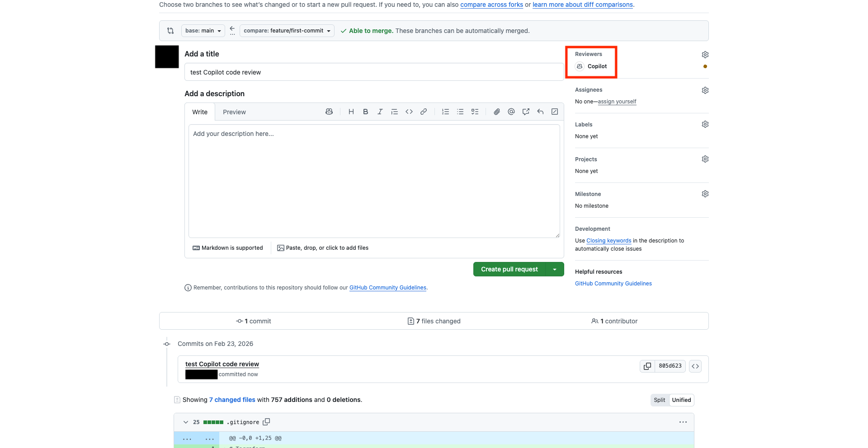Open compare: feature/first-commit branch dropdown

[287, 31]
